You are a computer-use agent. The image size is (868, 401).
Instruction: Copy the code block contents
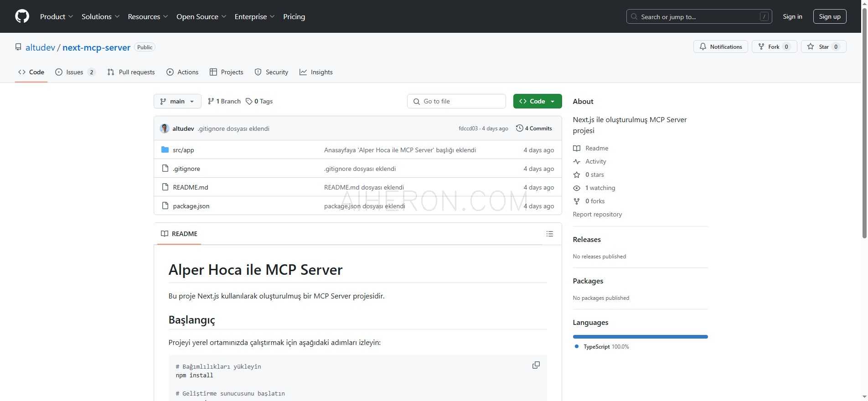tap(536, 365)
